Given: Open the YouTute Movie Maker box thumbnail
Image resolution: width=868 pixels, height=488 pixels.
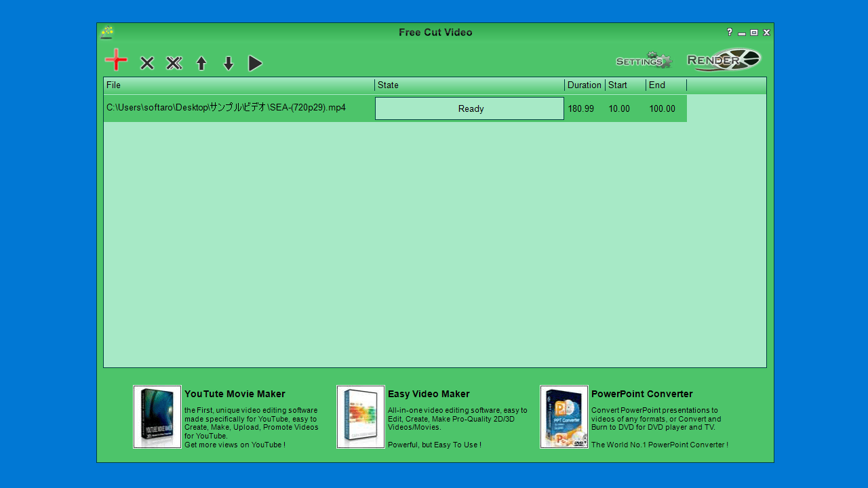Looking at the screenshot, I should [x=157, y=417].
